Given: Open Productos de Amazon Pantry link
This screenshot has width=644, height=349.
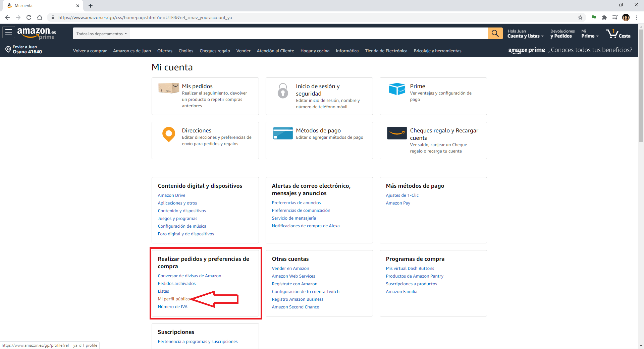Looking at the screenshot, I should (415, 276).
